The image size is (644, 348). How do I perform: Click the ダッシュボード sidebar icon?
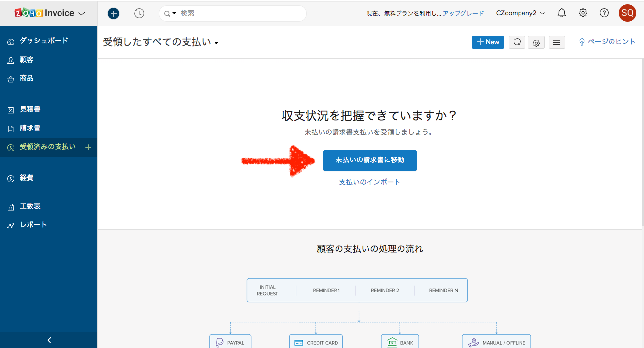(11, 41)
